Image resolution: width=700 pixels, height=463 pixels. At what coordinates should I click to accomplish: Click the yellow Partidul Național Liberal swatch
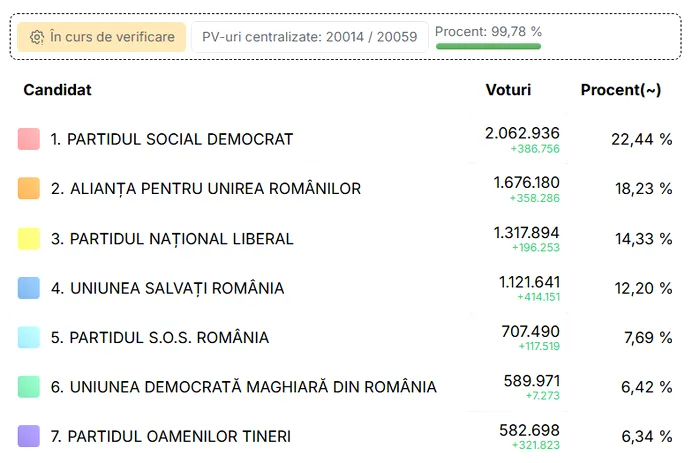pos(29,238)
